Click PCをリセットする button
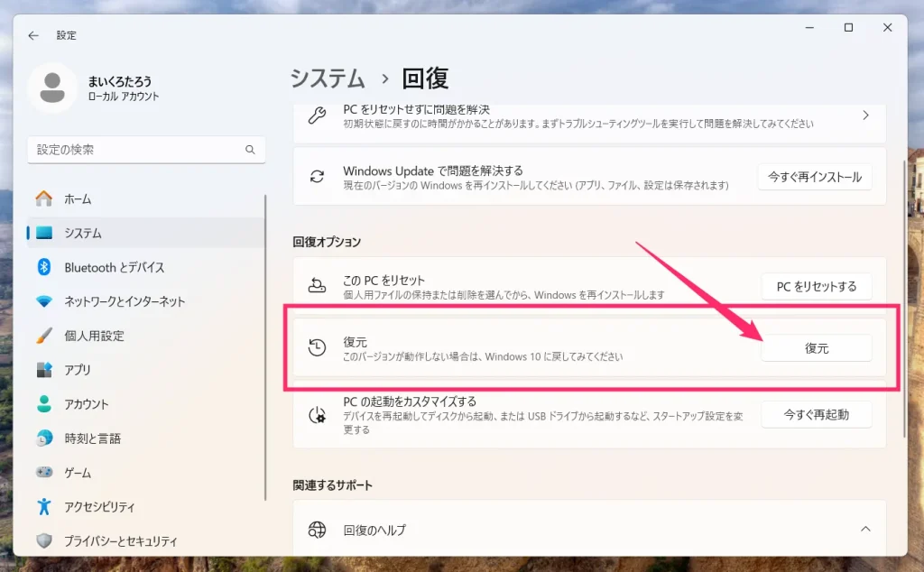The height and width of the screenshot is (572, 924). click(x=816, y=286)
